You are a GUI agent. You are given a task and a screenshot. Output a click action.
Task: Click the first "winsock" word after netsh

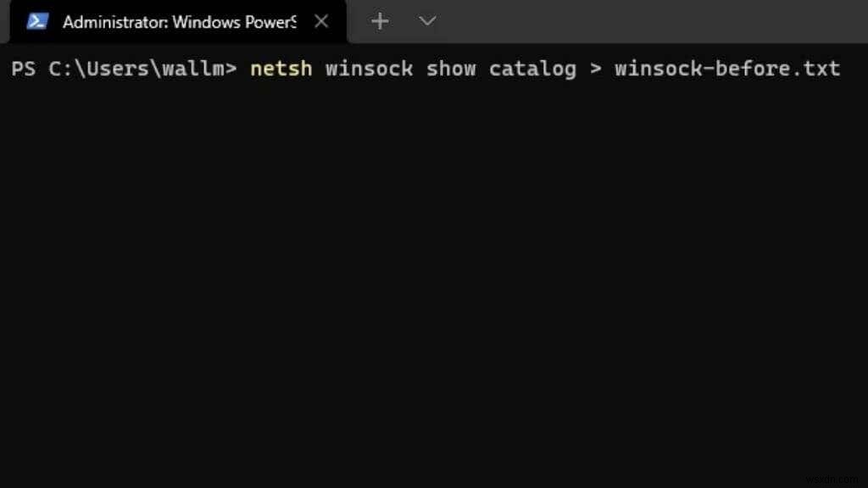pyautogui.click(x=369, y=69)
